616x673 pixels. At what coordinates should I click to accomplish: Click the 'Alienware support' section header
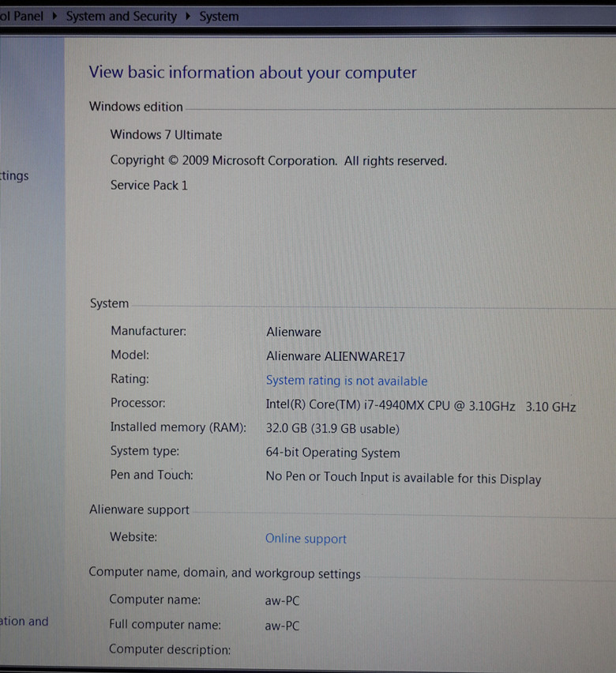(x=139, y=510)
